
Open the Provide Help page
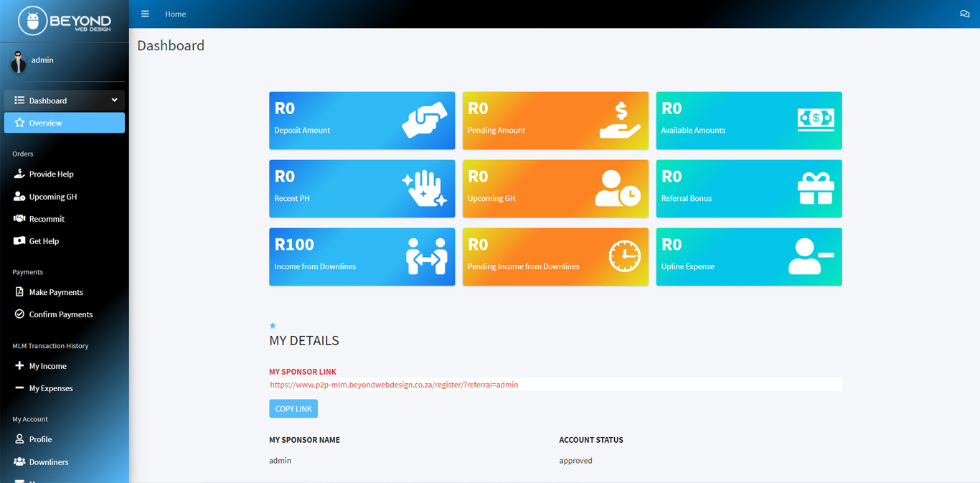click(51, 174)
